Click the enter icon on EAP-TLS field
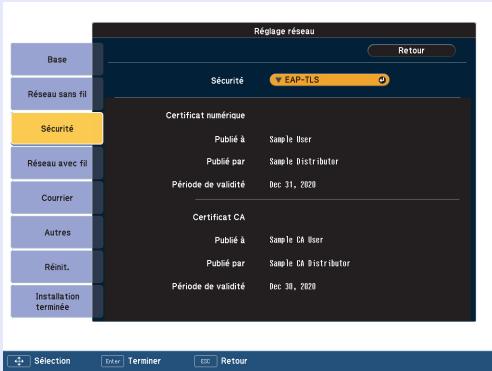Viewport: 492px width, 371px height. click(382, 80)
